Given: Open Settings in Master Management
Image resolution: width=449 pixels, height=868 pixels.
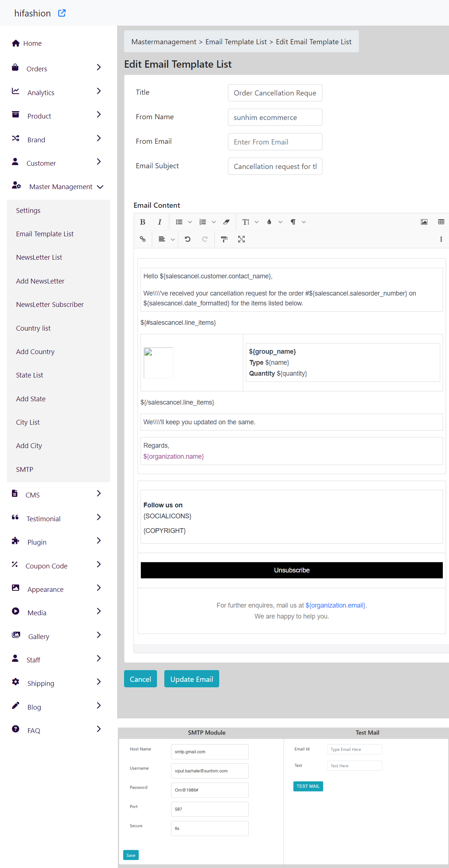Looking at the screenshot, I should click(28, 210).
